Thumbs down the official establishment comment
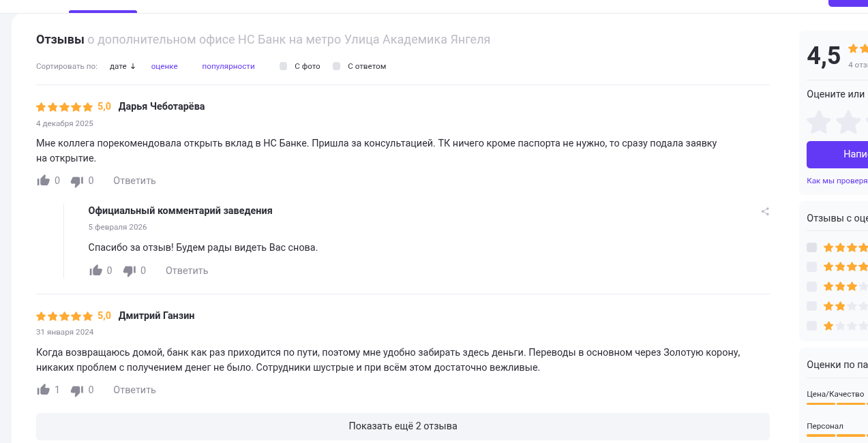 (x=130, y=271)
